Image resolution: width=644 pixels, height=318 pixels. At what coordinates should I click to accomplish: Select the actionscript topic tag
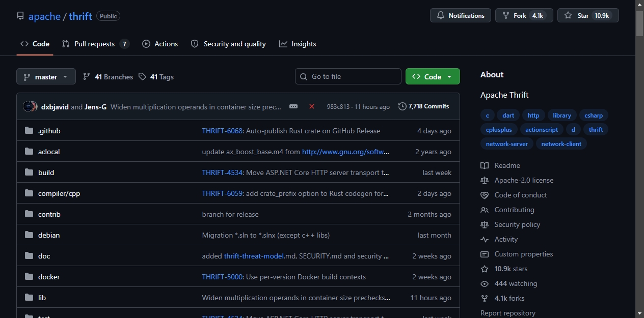[542, 130]
